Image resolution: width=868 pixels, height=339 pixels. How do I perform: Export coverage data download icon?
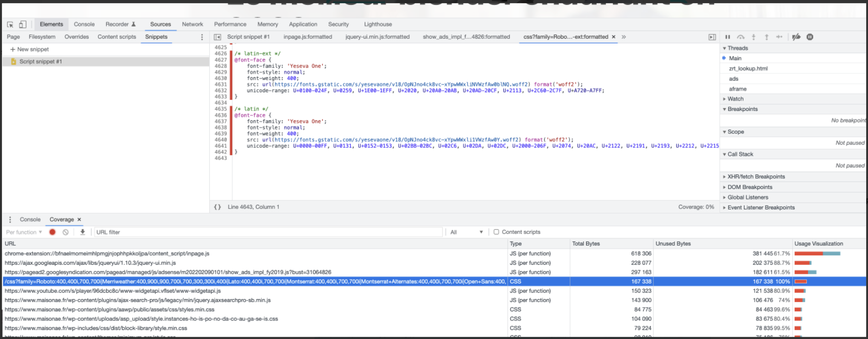click(83, 232)
